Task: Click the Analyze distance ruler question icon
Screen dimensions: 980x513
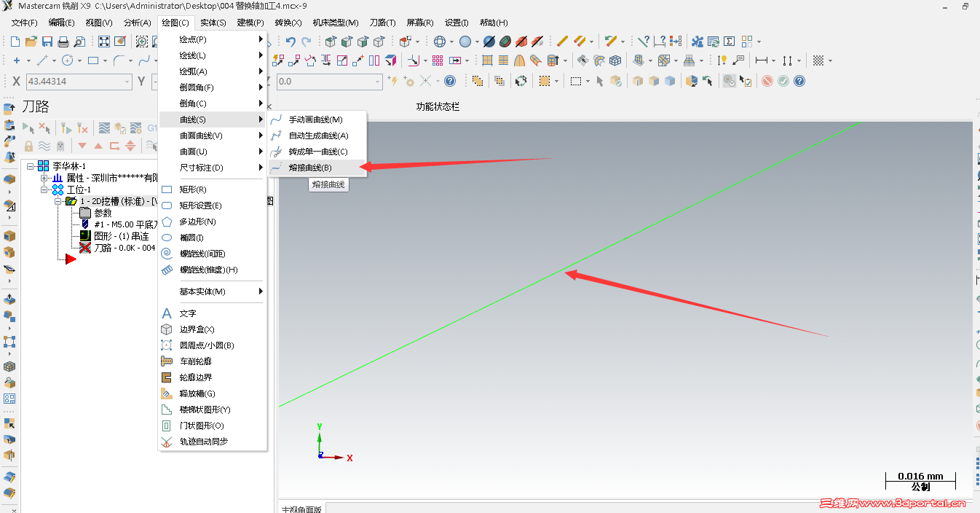Action: click(x=660, y=42)
